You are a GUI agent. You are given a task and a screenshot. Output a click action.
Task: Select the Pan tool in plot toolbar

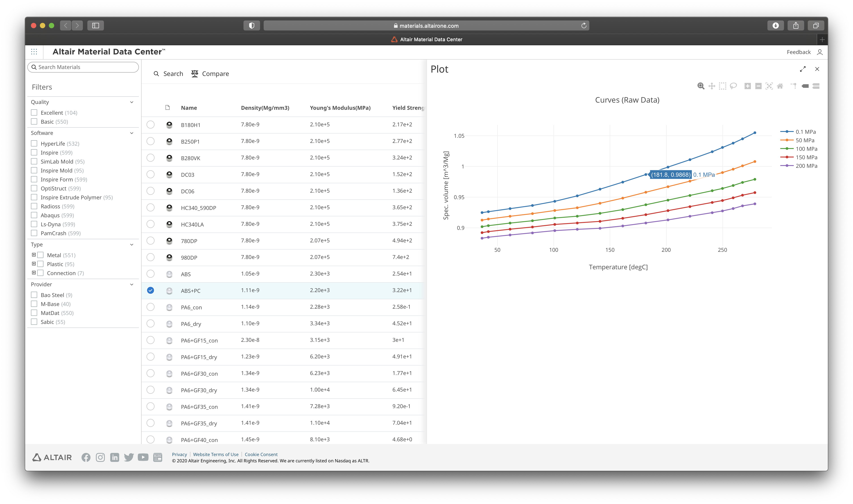[x=711, y=86]
